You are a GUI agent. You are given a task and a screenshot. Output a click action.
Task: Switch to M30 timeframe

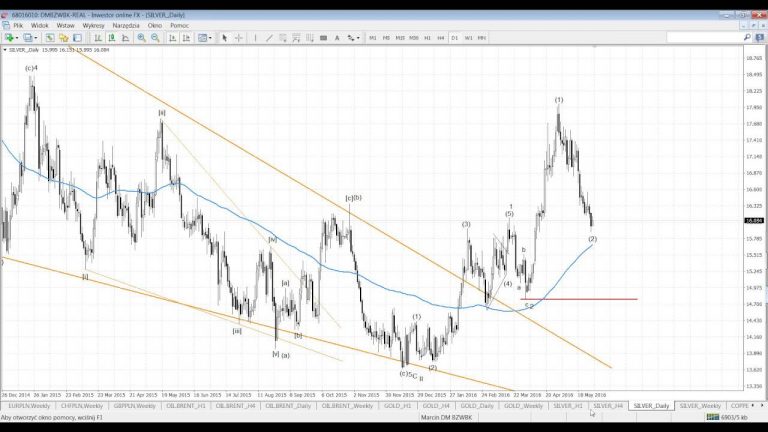tap(414, 38)
